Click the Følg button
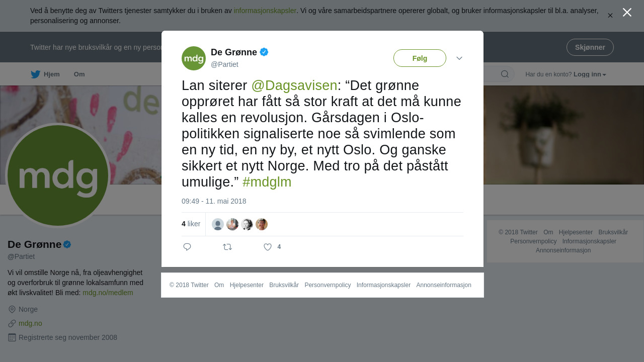The height and width of the screenshot is (362, 644). click(420, 58)
